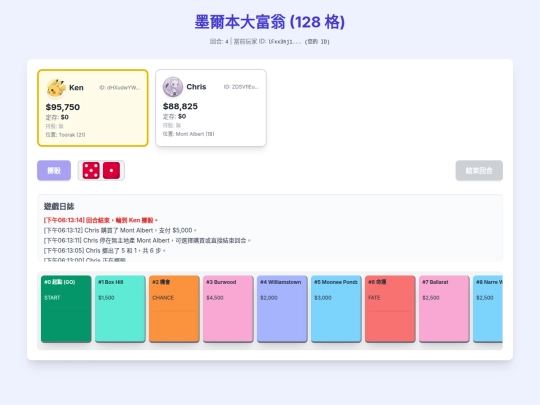Click Ken's balance $95,750
The image size is (540, 405).
point(63,107)
